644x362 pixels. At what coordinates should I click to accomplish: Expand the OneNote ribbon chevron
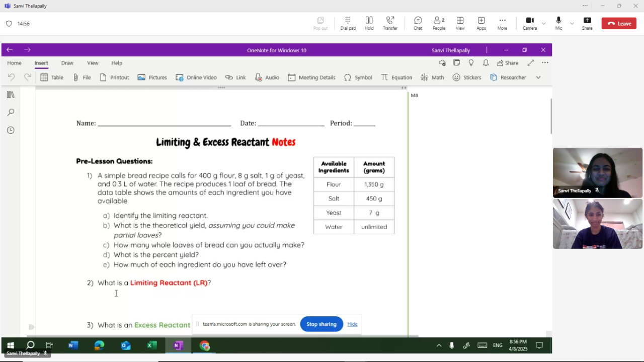coord(538,77)
